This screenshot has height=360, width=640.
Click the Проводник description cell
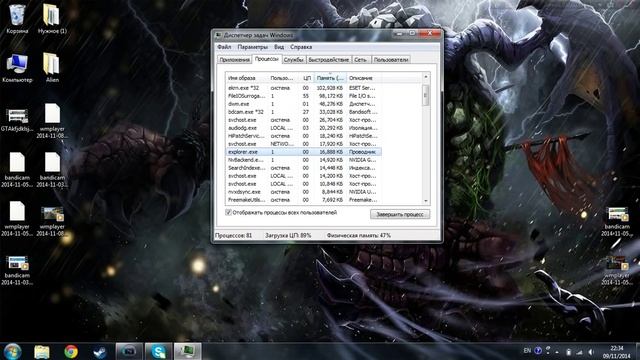point(362,152)
